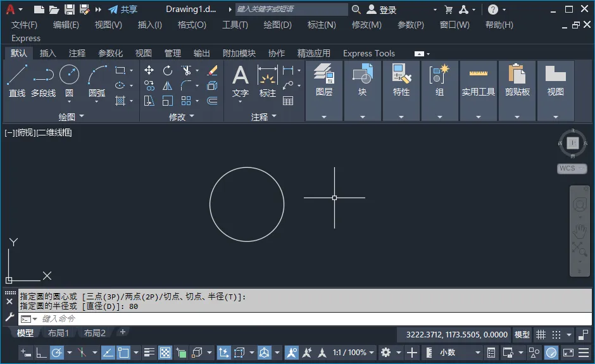595x364 pixels.
Task: Select the Circle (圆) tool
Action: [70, 81]
